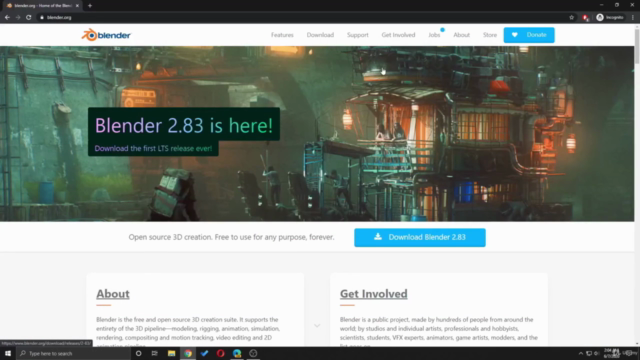Open Task View from the taskbar

154,353
